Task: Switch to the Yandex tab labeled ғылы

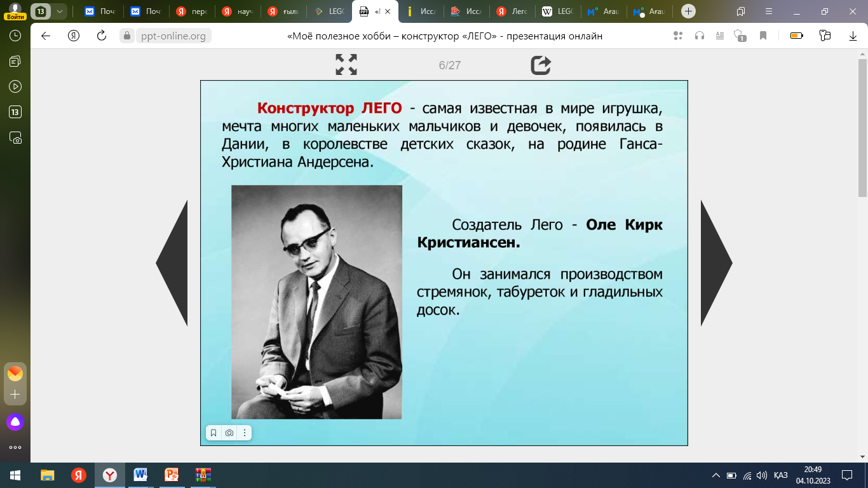Action: click(x=283, y=11)
